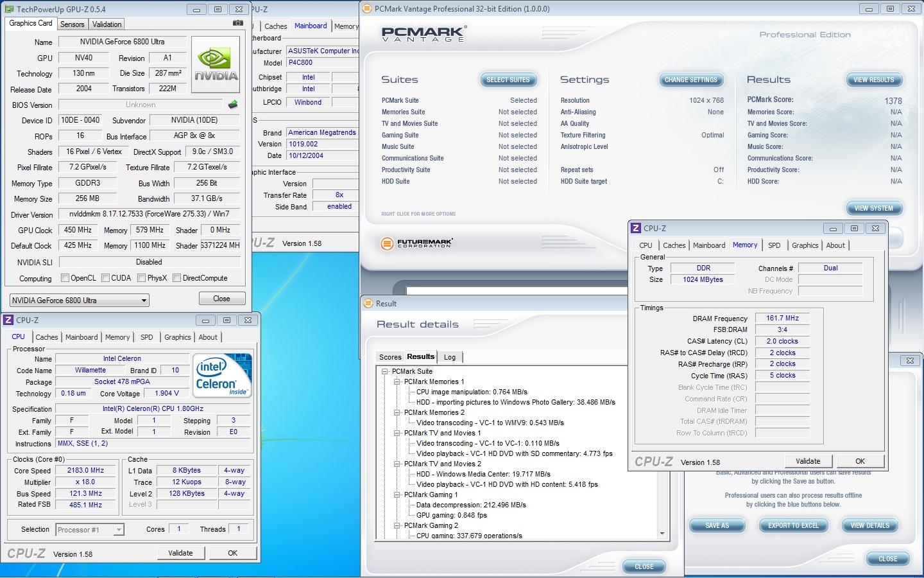Toggle the PhysX checkbox
This screenshot has width=924, height=578.
point(141,278)
